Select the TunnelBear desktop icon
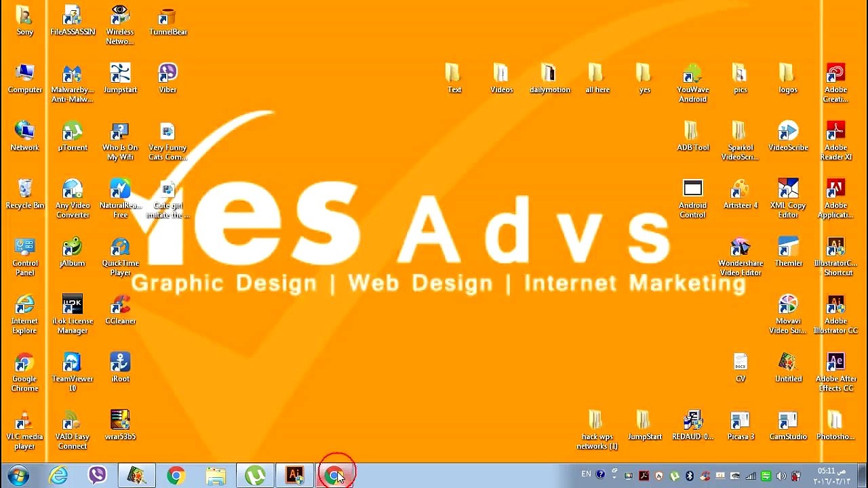 click(167, 21)
